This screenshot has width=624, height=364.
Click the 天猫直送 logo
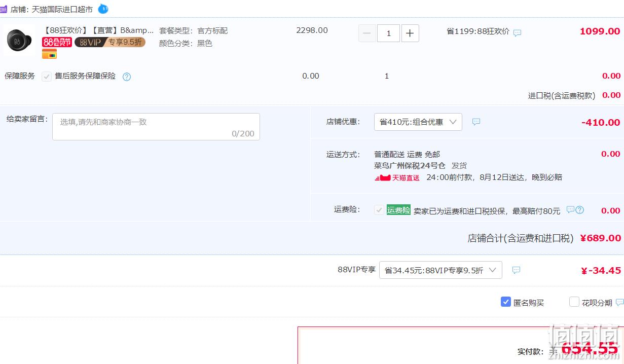pyautogui.click(x=397, y=178)
